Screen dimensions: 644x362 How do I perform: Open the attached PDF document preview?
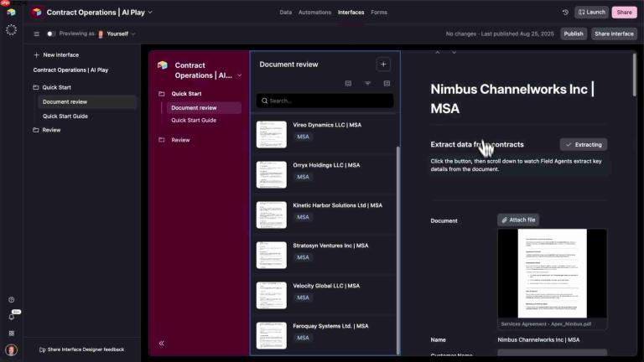coord(552,273)
